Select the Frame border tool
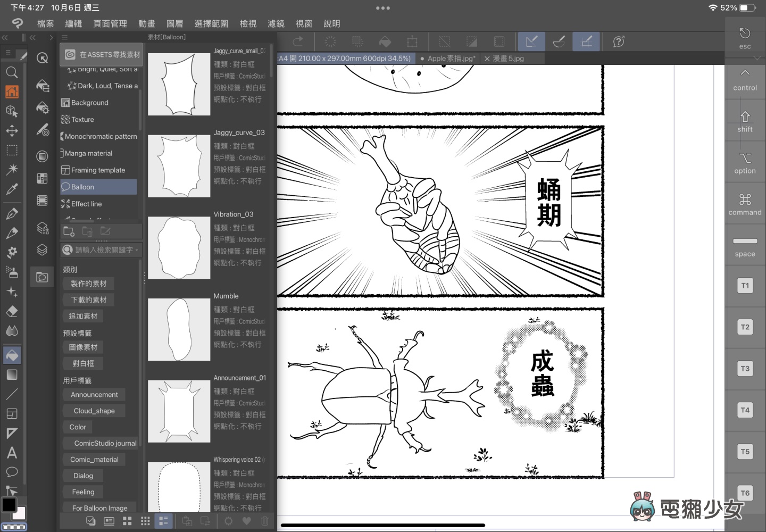 12,414
